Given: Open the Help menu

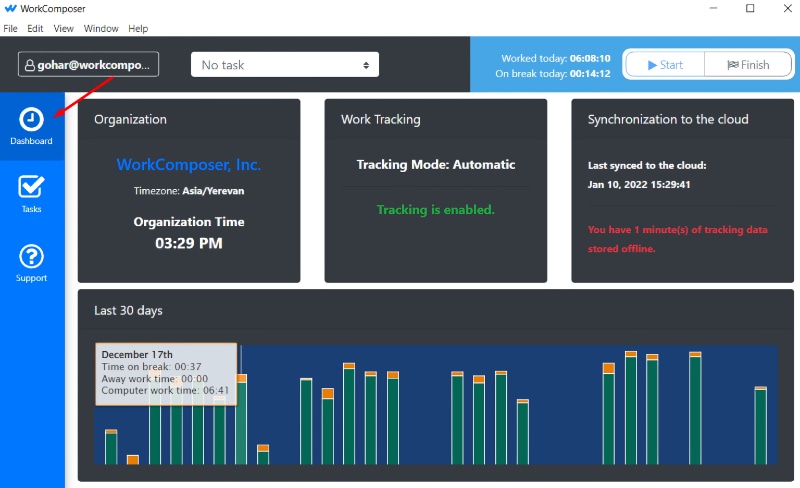Looking at the screenshot, I should point(138,29).
